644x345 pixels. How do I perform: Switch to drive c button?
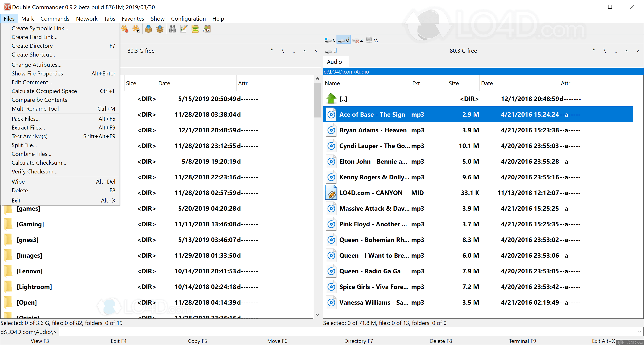pos(330,40)
